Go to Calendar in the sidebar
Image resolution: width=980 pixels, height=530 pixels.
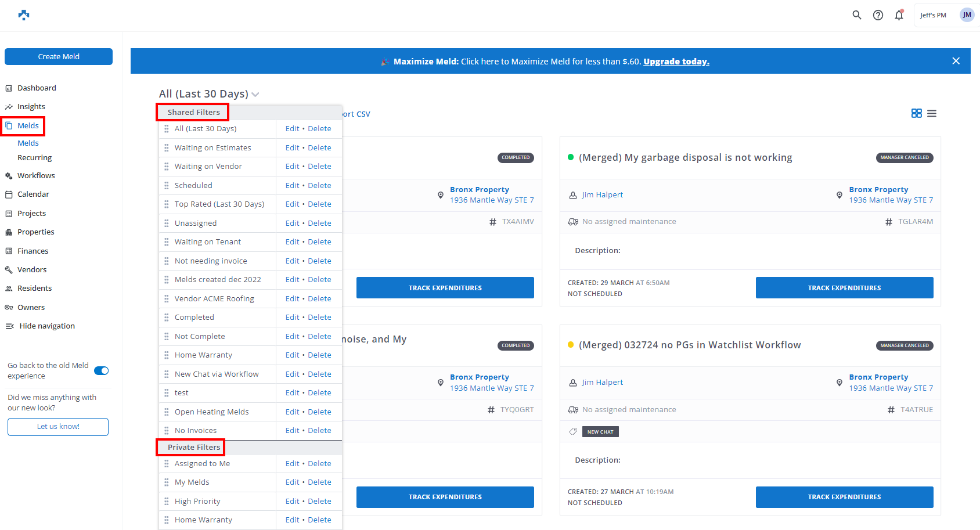click(33, 194)
